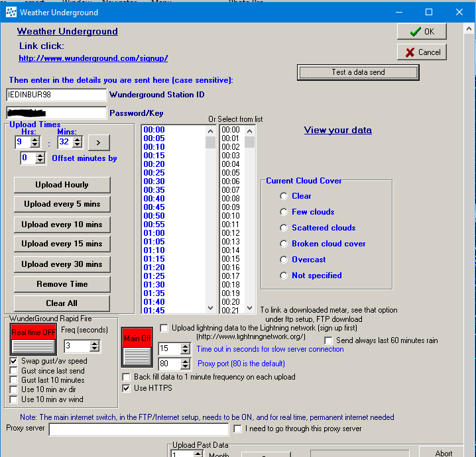Increase the time out seconds value
Screen dimensions: 476x457
(185, 346)
